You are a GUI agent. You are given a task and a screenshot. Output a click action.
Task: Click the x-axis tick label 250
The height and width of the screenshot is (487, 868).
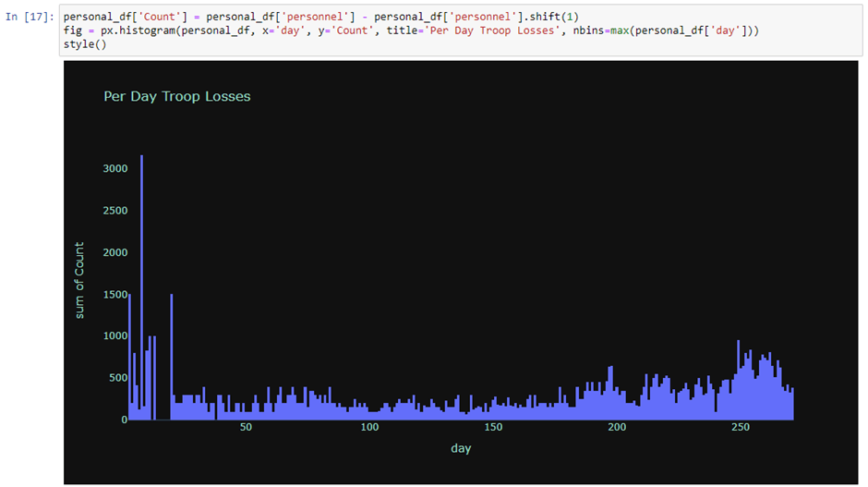pyautogui.click(x=741, y=427)
